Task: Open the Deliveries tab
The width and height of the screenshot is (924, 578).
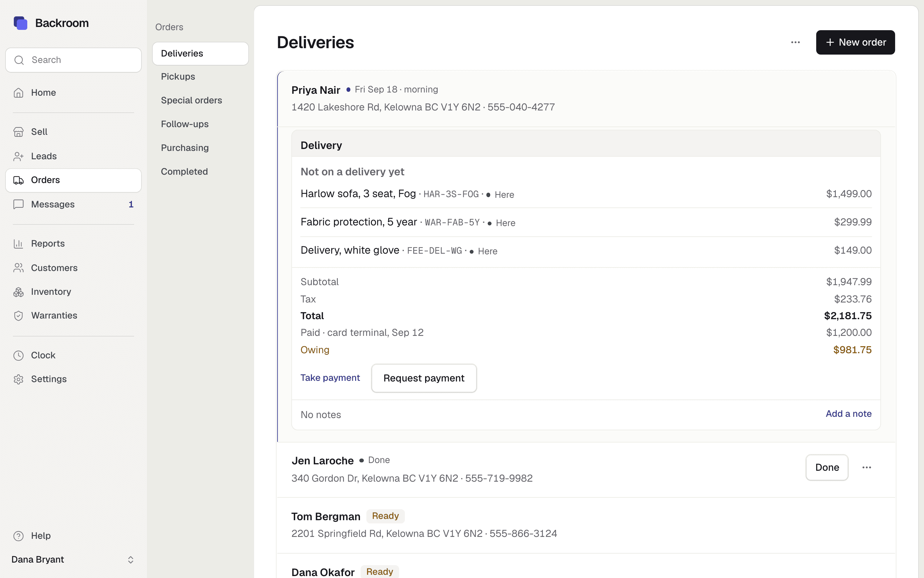Action: pos(201,54)
